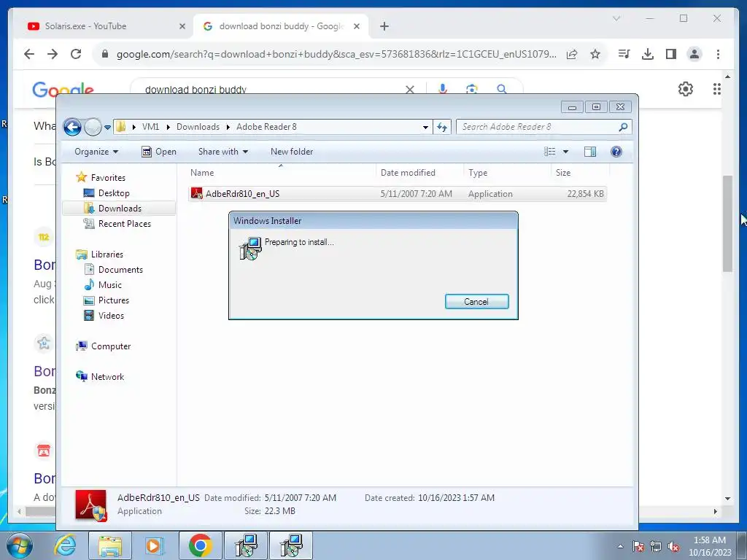The height and width of the screenshot is (560, 747).
Task: Open recent locations dropdown in Explorer
Action: click(x=108, y=127)
